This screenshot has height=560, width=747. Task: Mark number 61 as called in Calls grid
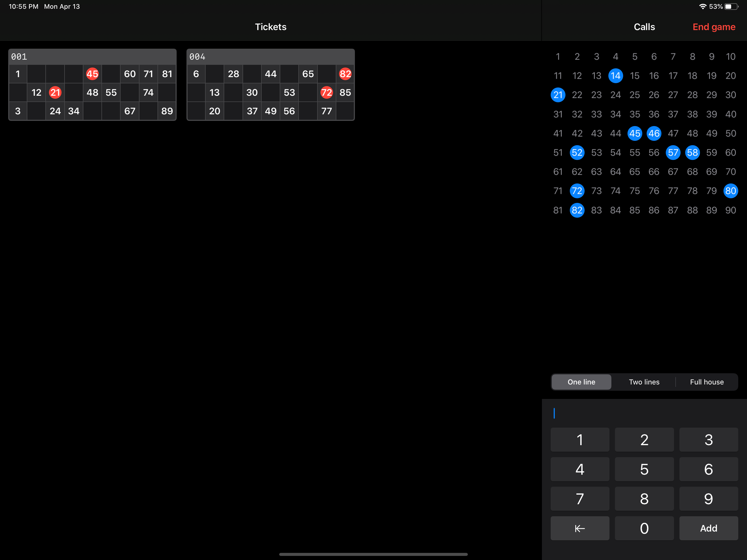click(x=558, y=171)
